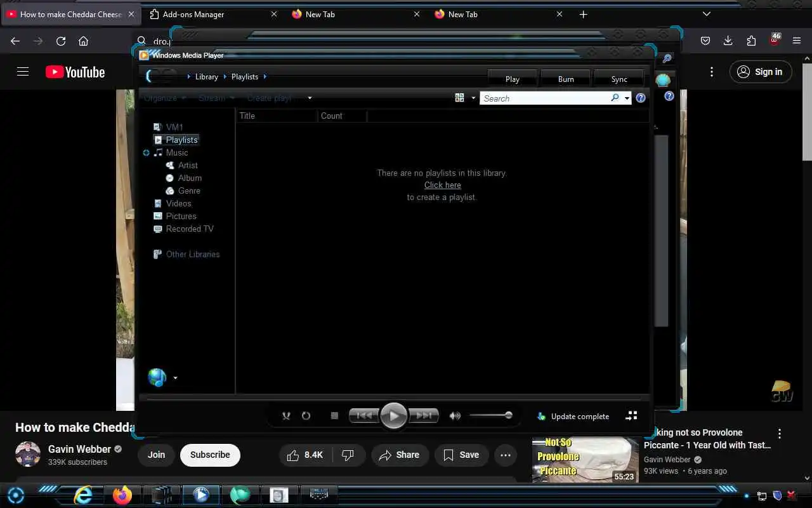
Task: Open the Media Guide dropdown arrow
Action: click(175, 378)
